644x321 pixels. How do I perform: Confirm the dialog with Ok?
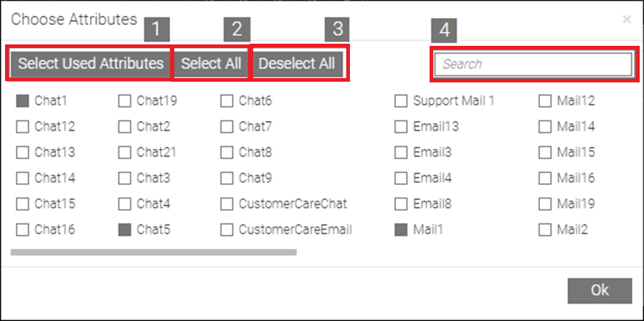coord(600,290)
